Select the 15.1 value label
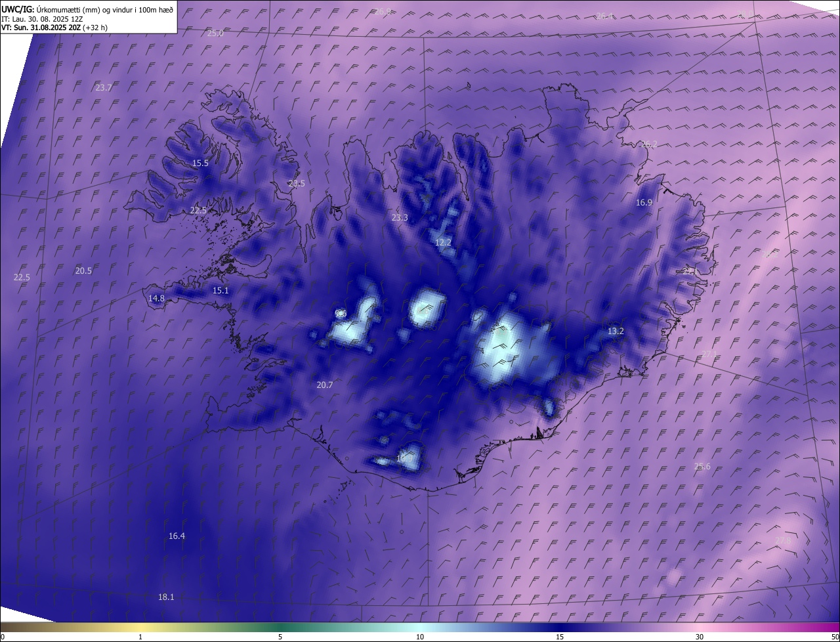The height and width of the screenshot is (642, 840). click(x=220, y=290)
